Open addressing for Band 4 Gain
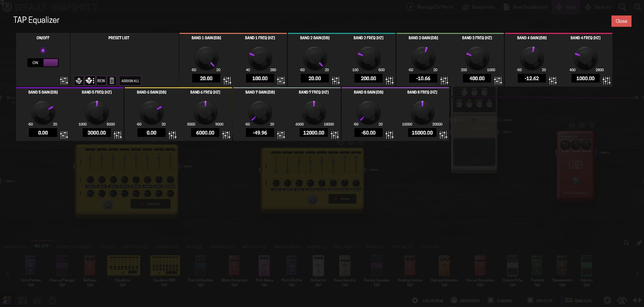 pyautogui.click(x=553, y=81)
